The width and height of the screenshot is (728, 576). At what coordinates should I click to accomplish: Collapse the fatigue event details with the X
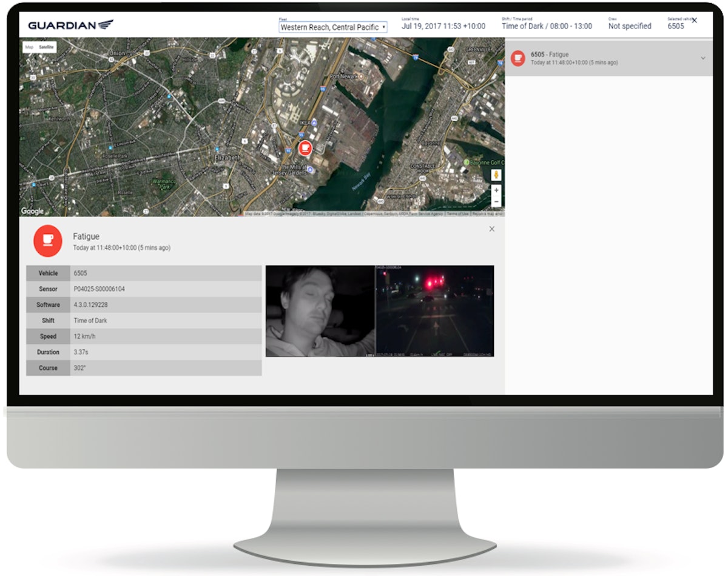[x=491, y=229]
